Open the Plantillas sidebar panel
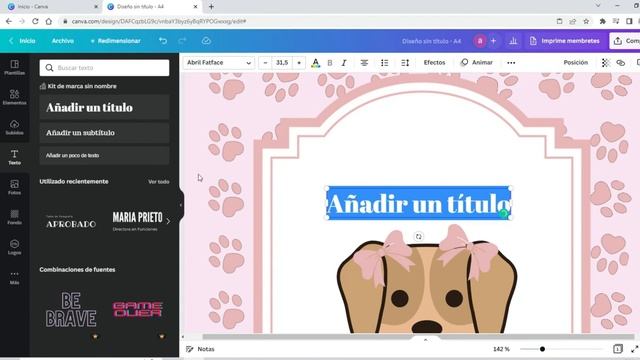Screen dimensions: 640x360 (x=14, y=67)
